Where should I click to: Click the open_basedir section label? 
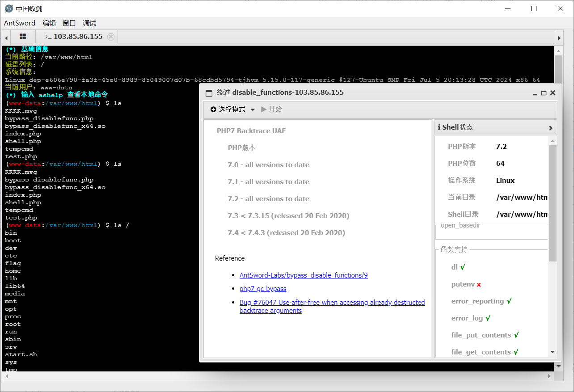pos(460,225)
